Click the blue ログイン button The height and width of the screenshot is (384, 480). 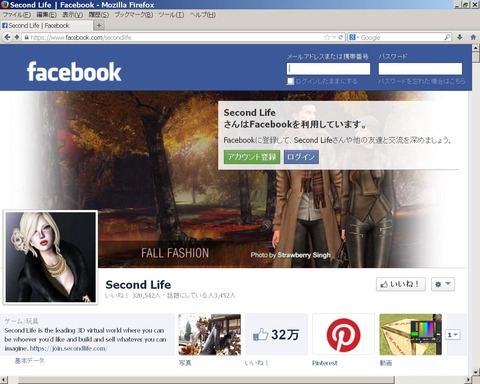[x=301, y=157]
